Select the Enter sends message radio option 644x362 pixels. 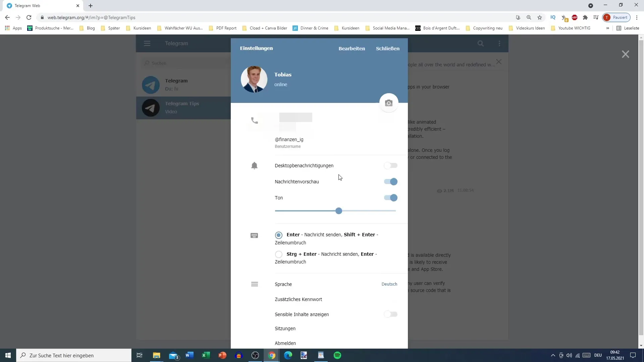[x=279, y=235]
